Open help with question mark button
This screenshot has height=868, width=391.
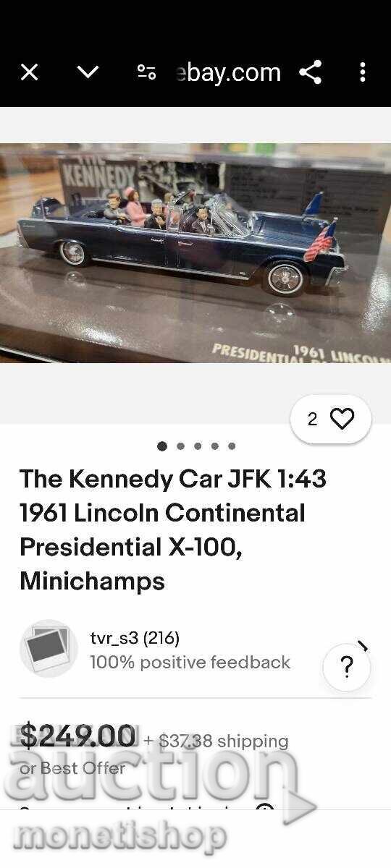pos(347,667)
